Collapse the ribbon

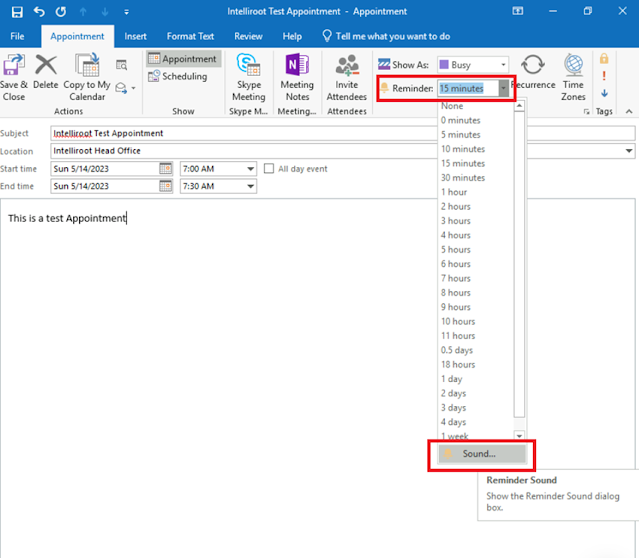click(629, 111)
